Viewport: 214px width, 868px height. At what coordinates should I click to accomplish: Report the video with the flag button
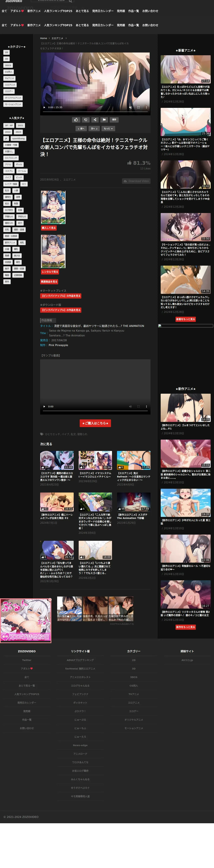[104, 120]
